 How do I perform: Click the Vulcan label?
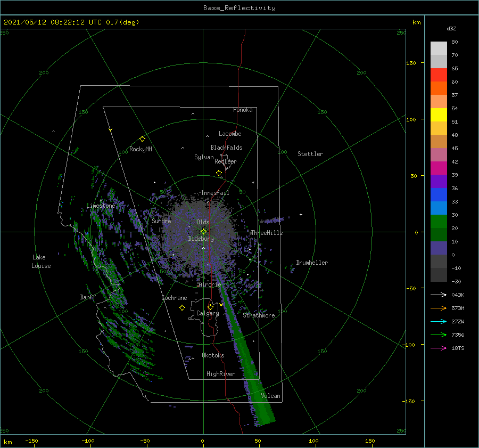[x=271, y=396]
